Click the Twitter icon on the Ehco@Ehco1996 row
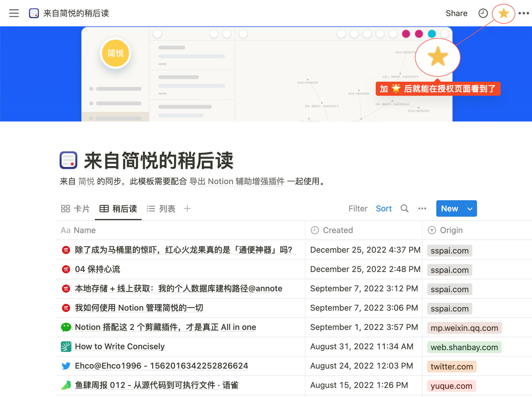Viewport: 532px width, 397px height. pyautogui.click(x=66, y=366)
